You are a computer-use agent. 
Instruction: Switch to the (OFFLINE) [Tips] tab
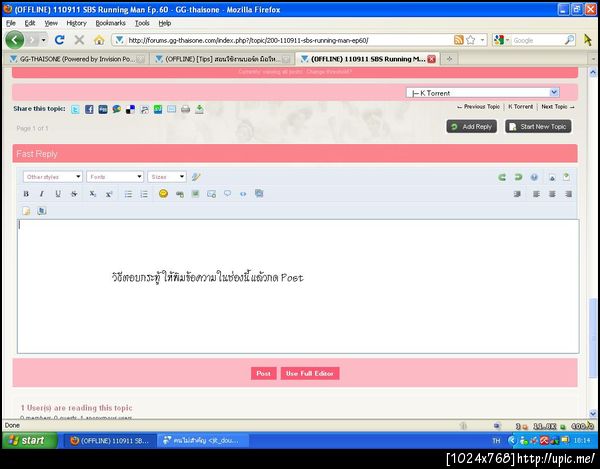pyautogui.click(x=222, y=59)
